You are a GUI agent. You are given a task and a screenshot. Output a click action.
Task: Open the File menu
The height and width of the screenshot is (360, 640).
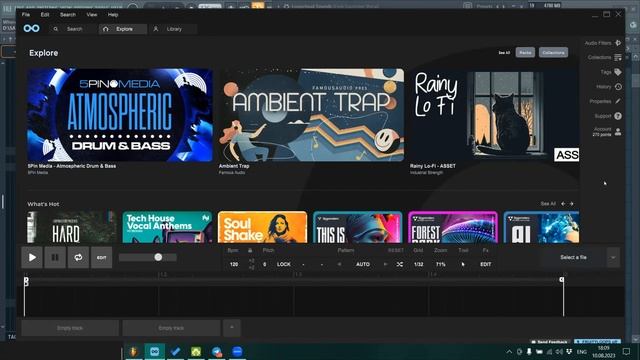pos(26,15)
